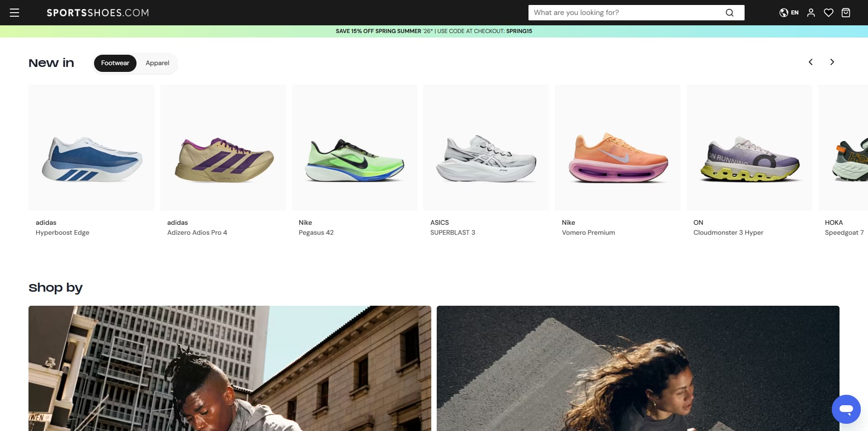Open HOKA Speedgoat 7 shoe image
The height and width of the screenshot is (431, 868).
pos(843,147)
